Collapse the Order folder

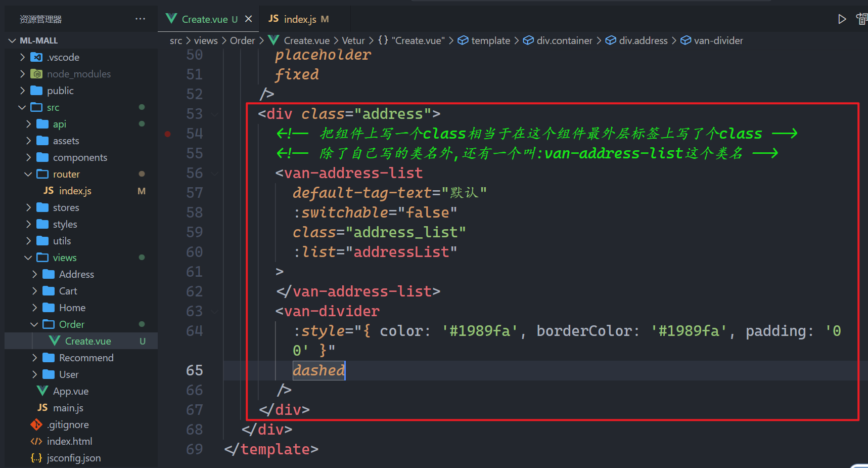point(34,324)
